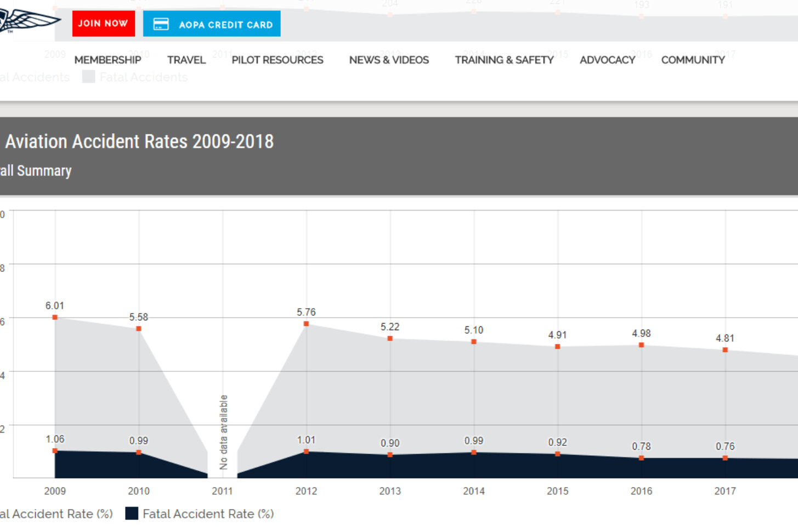The image size is (798, 532).
Task: Click the 2012 x-axis label
Action: coord(306,491)
